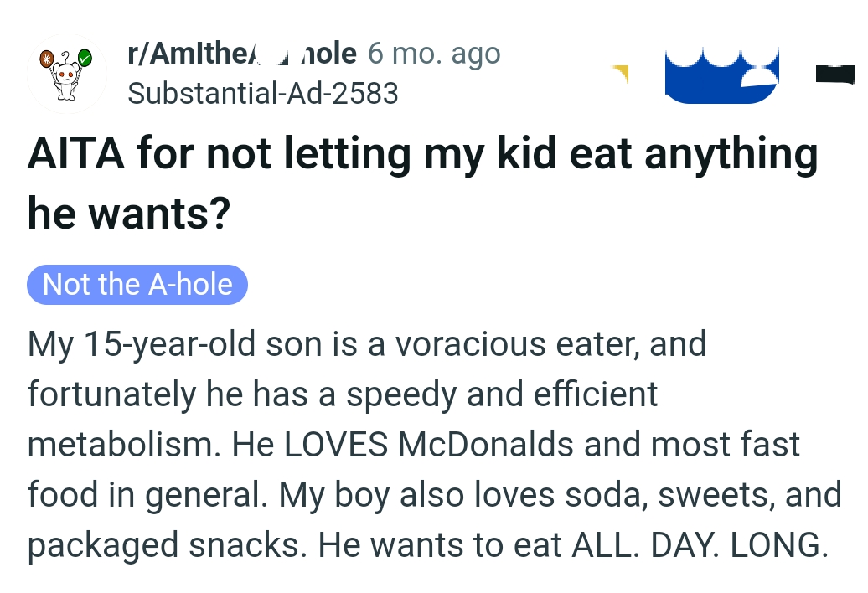Click the "ALL. DAY. LONG." text

tap(700, 545)
